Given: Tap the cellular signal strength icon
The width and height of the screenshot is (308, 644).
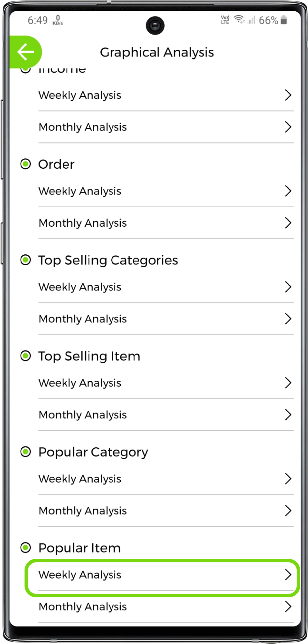Looking at the screenshot, I should tap(252, 20).
